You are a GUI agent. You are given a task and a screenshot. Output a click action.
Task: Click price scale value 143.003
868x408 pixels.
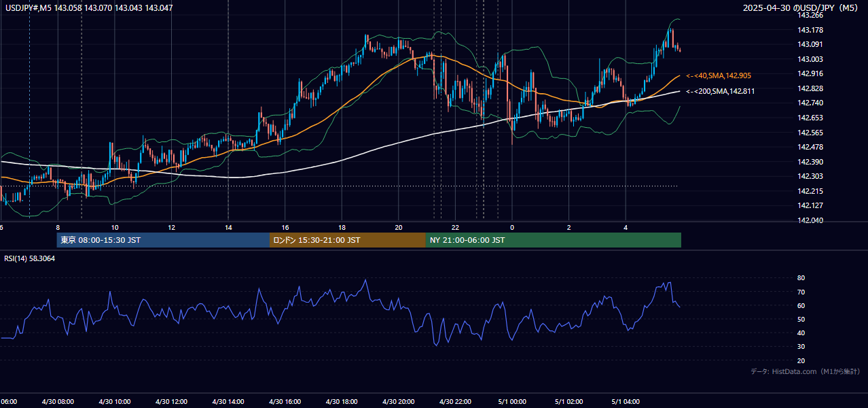click(x=811, y=59)
